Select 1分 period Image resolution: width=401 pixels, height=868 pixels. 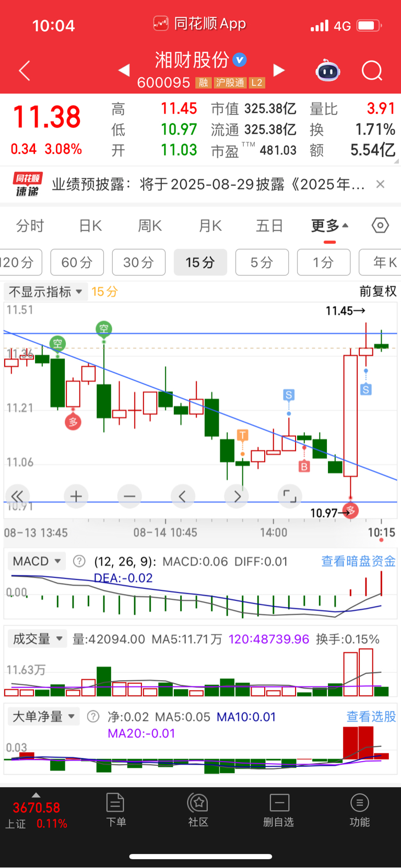tap(324, 262)
